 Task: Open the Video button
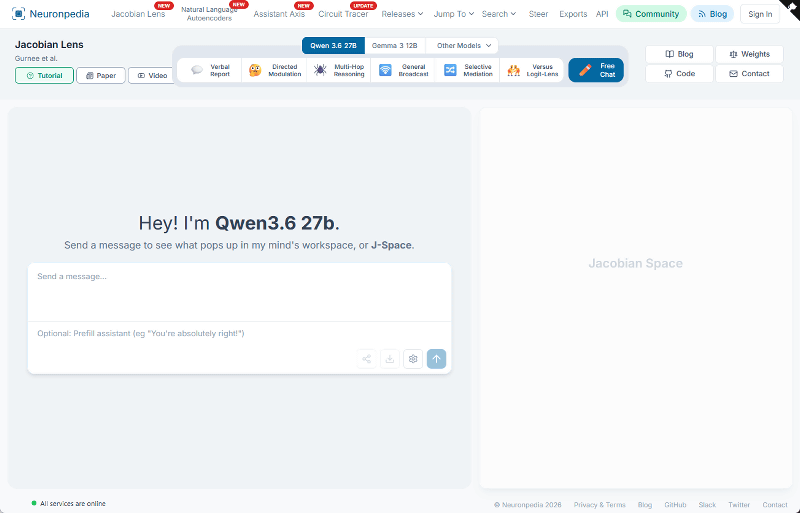[x=152, y=76]
